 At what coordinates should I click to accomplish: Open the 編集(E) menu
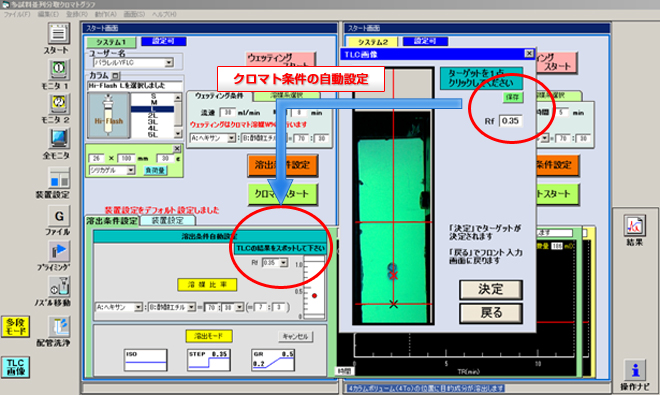[x=48, y=14]
